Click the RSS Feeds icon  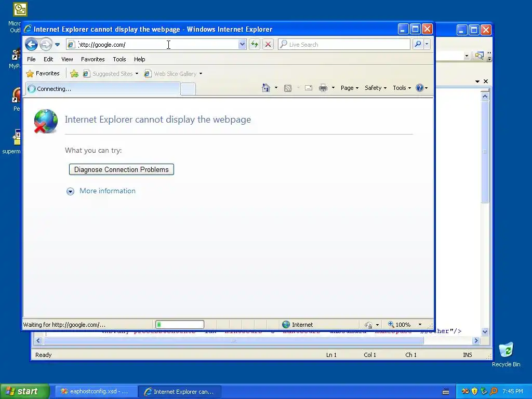tap(288, 88)
